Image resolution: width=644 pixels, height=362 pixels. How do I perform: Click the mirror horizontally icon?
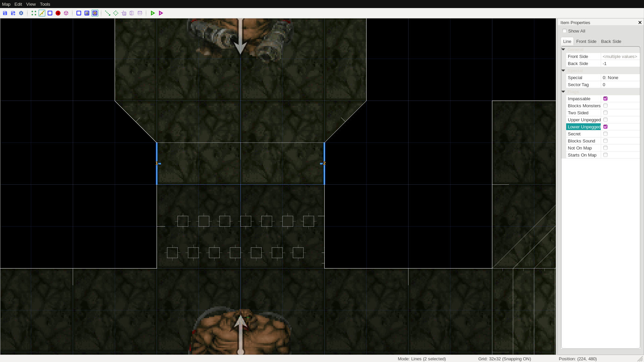pyautogui.click(x=132, y=13)
